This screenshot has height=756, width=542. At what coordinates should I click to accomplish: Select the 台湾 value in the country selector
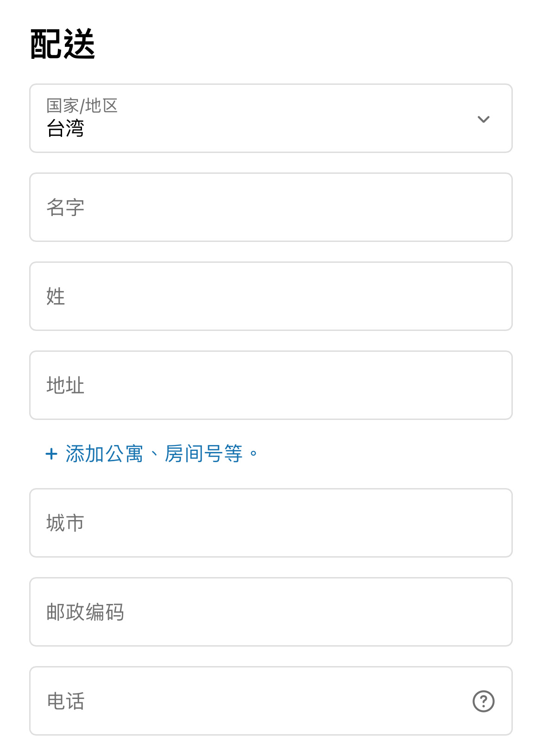[65, 128]
